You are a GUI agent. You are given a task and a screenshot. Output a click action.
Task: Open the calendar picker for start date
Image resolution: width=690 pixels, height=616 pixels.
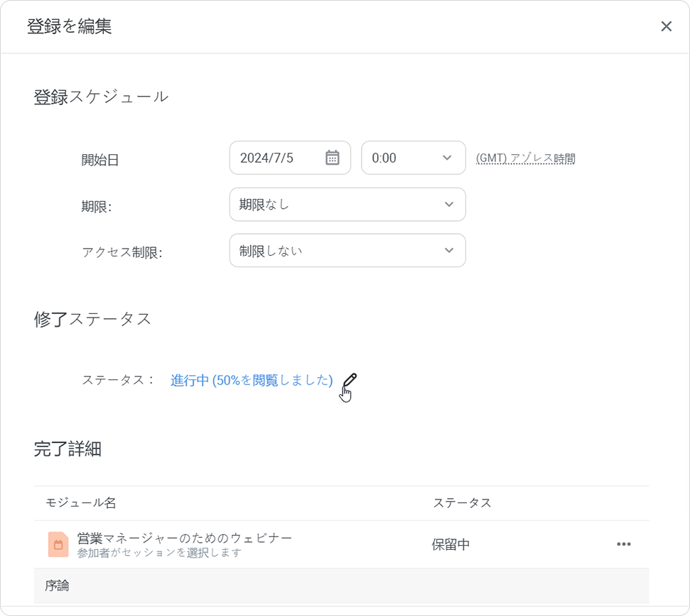(x=332, y=158)
